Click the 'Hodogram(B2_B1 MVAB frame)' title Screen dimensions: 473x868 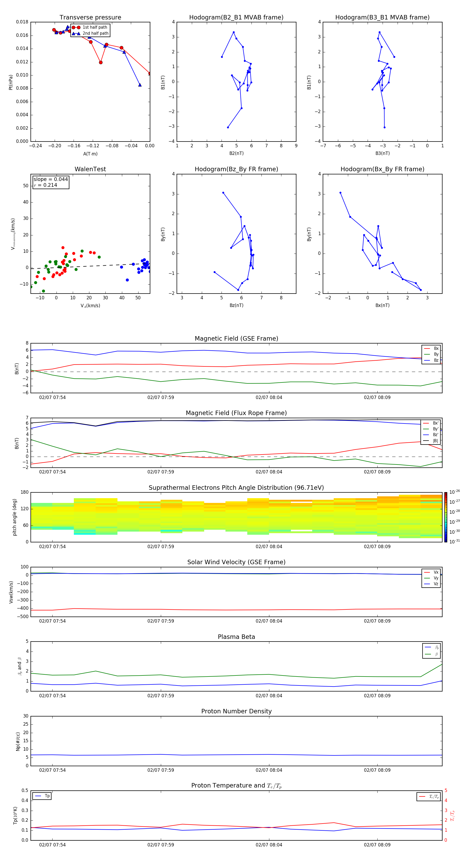coord(236,18)
